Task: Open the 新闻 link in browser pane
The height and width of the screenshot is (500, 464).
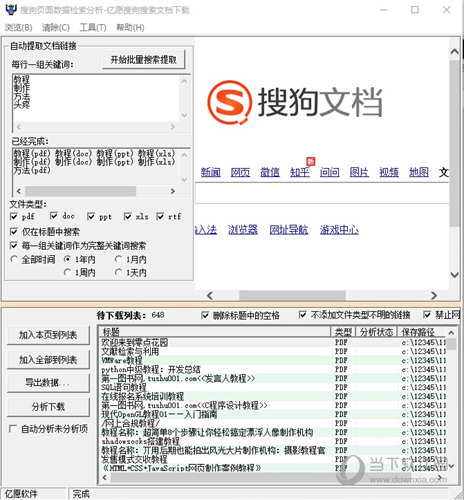Action: click(x=210, y=172)
